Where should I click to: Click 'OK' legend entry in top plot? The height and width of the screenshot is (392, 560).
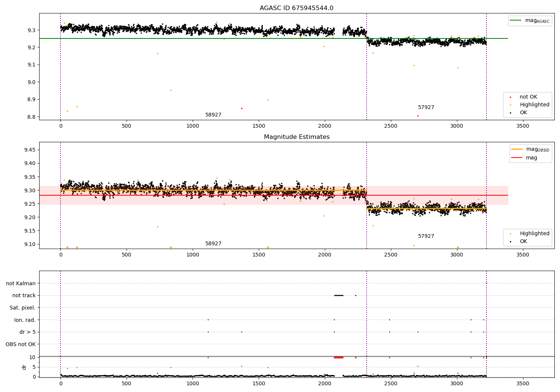click(519, 113)
